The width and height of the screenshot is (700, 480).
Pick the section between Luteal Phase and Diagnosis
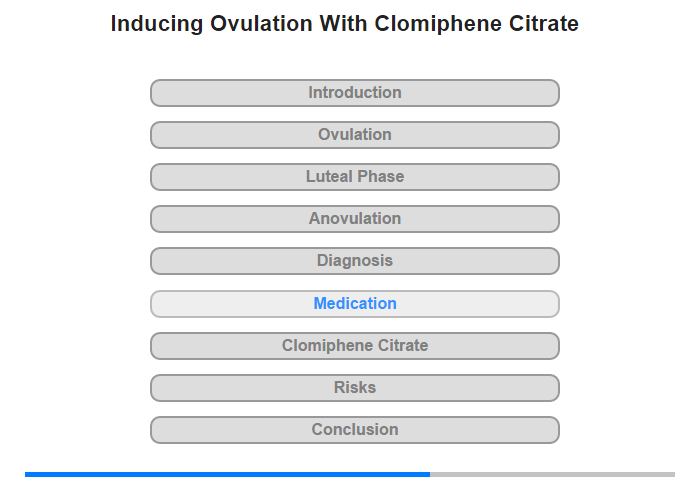[x=355, y=219]
